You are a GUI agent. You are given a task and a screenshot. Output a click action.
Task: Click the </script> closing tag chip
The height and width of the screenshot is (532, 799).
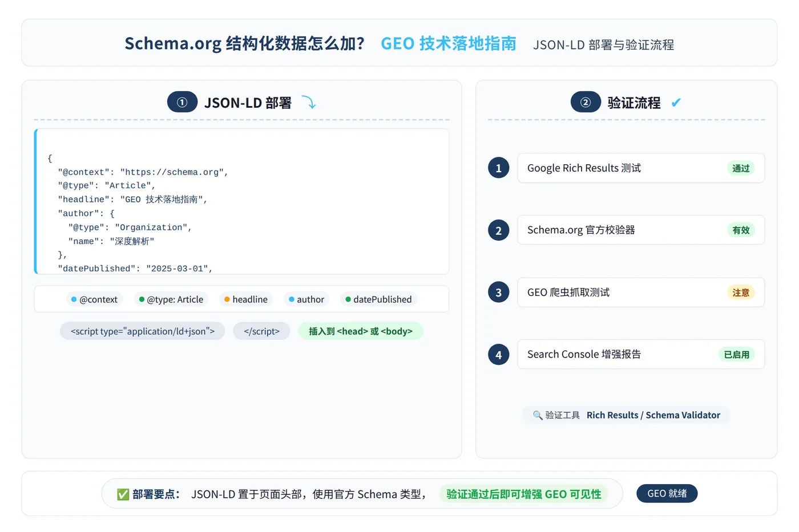point(261,331)
